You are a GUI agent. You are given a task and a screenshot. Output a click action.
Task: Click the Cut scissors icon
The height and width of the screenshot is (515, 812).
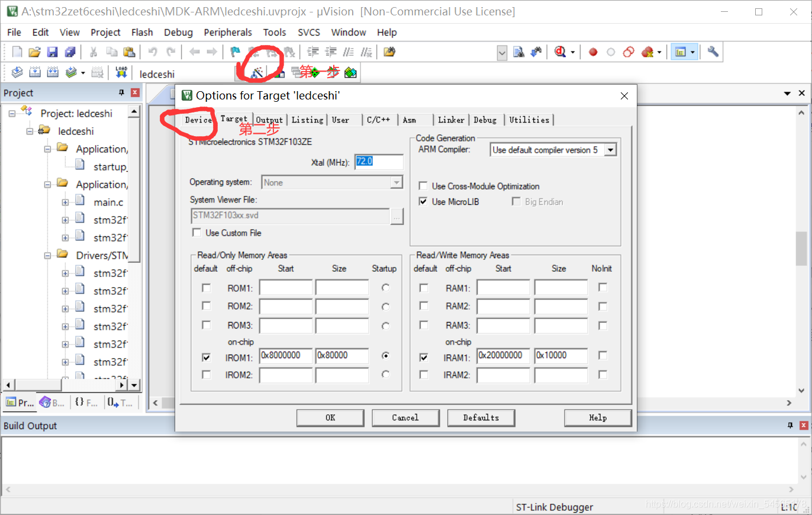point(93,52)
